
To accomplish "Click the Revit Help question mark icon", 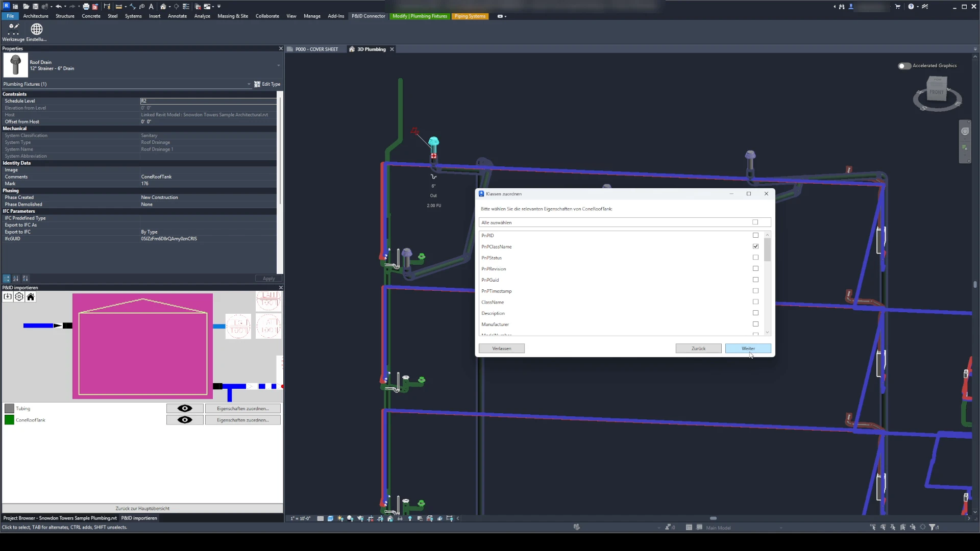I will click(911, 7).
